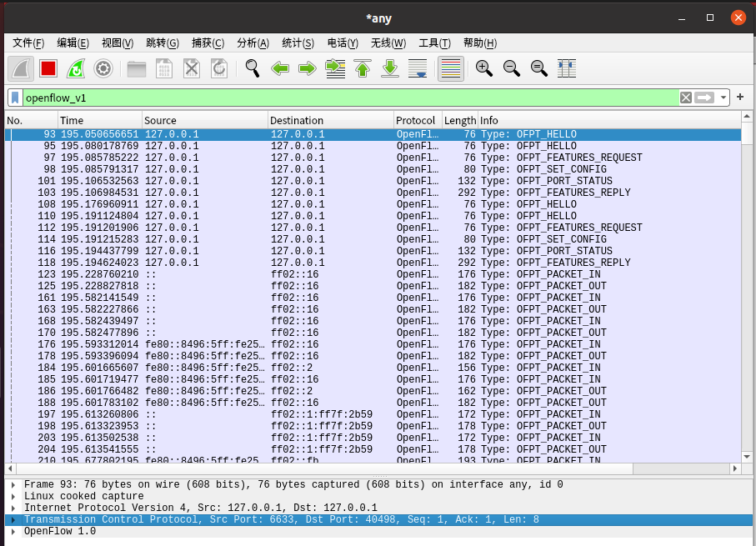
Task: Stop the running packet capture
Action: click(48, 68)
